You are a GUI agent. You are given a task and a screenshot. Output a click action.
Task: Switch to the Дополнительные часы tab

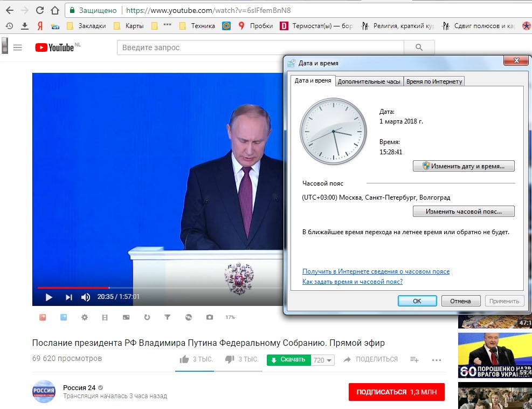pyautogui.click(x=369, y=81)
